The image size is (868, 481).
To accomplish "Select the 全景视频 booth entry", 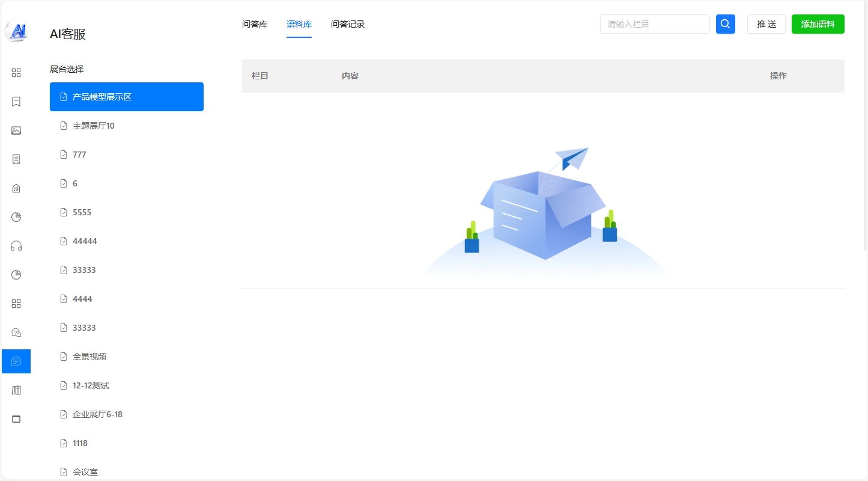I will [x=90, y=357].
